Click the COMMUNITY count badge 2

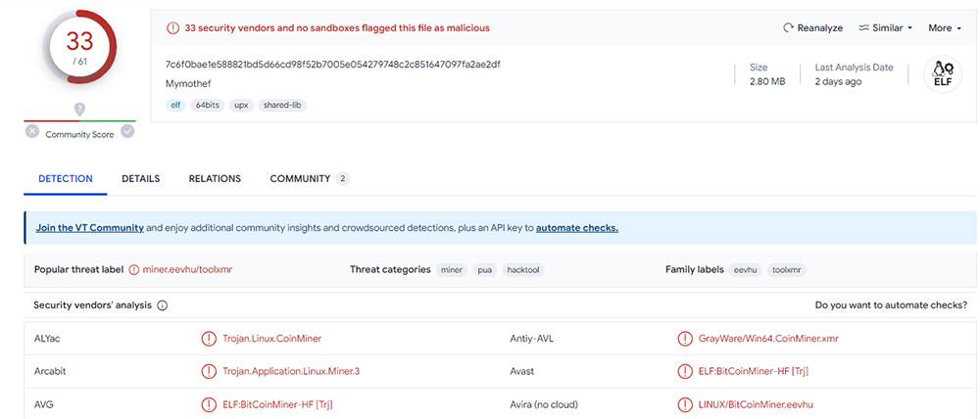(x=342, y=179)
